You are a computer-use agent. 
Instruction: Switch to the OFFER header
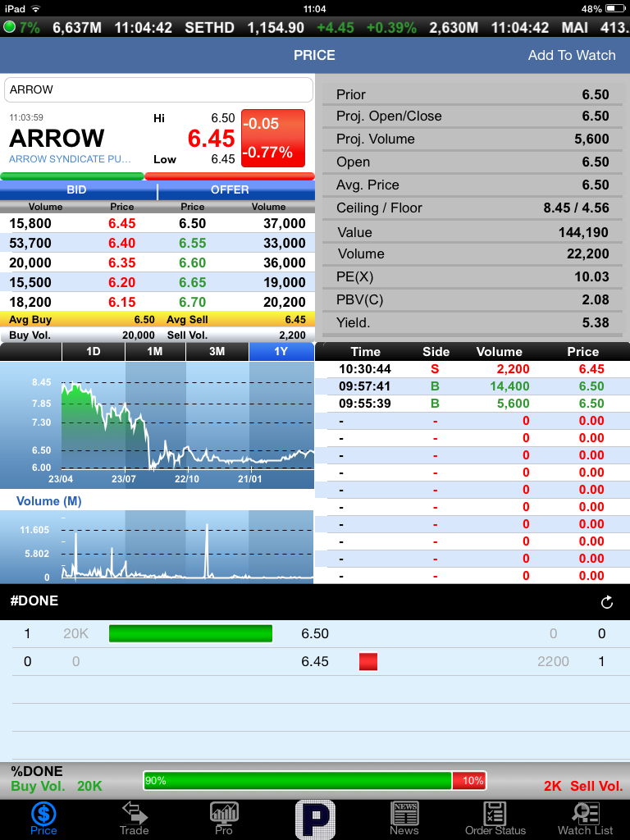coord(230,189)
